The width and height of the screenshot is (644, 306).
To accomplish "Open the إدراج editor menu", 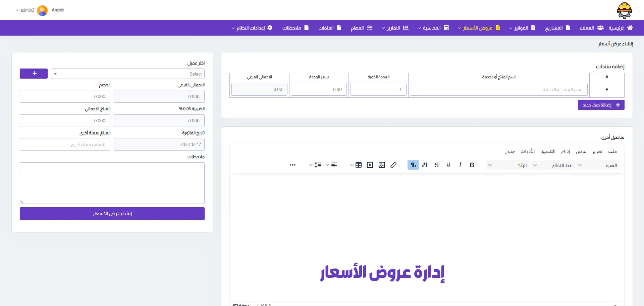I will tap(566, 151).
